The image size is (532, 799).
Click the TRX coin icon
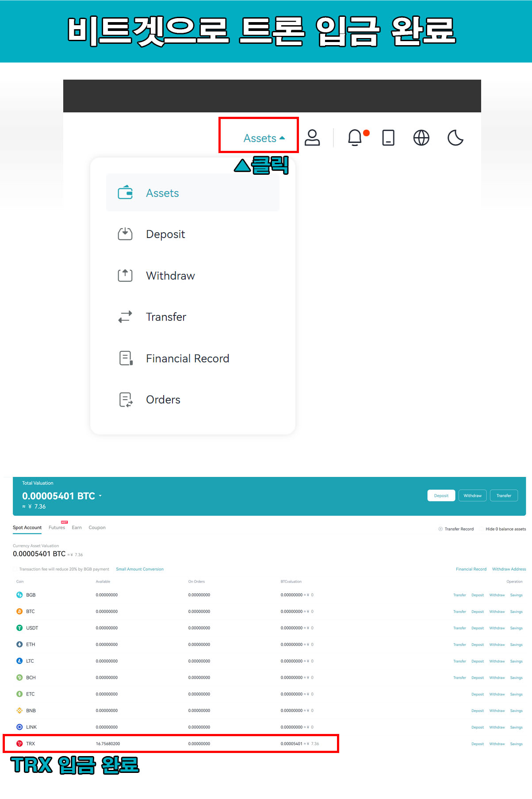[19, 744]
